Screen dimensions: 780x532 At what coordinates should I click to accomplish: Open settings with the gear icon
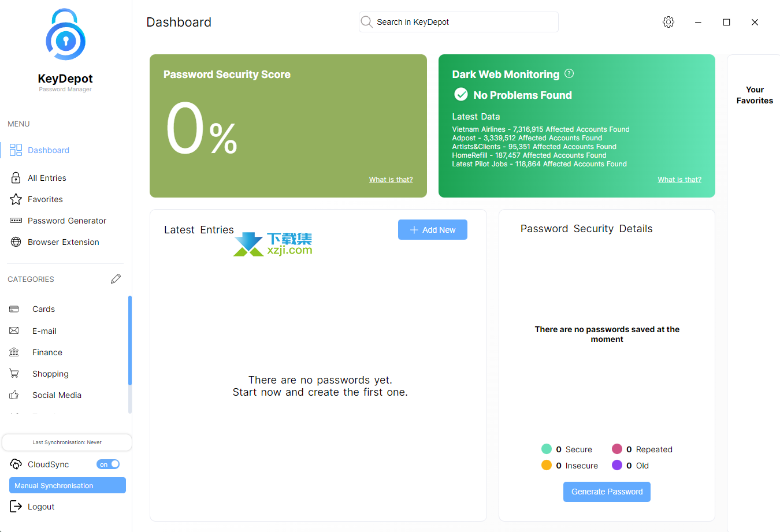pyautogui.click(x=668, y=22)
